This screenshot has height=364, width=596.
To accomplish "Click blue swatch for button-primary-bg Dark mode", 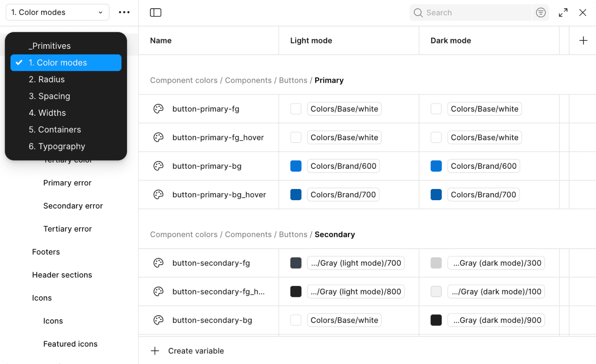I will (x=436, y=166).
